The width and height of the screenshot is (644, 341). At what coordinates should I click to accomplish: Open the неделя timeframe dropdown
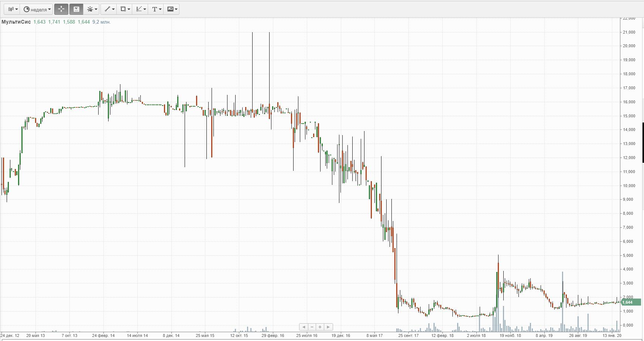pos(37,9)
